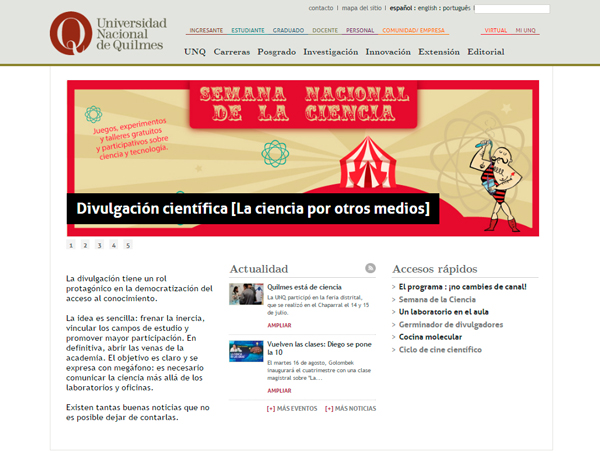The height and width of the screenshot is (453, 600).
Task: Open MI UNQ link
Action: [525, 30]
